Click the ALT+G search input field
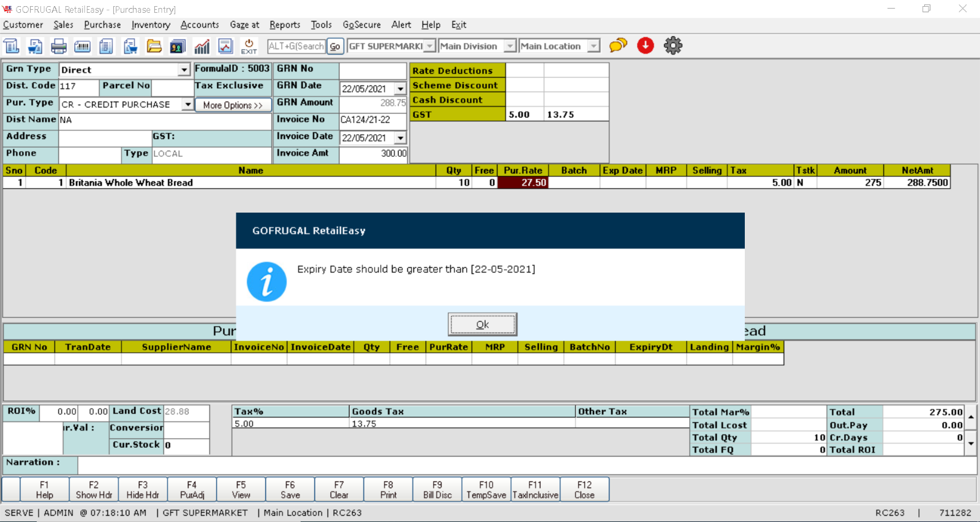The image size is (980, 522). pos(296,46)
